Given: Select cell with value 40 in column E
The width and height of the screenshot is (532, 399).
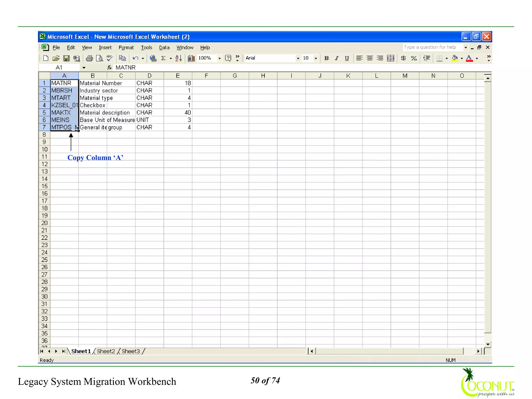Looking at the screenshot, I should (178, 112).
